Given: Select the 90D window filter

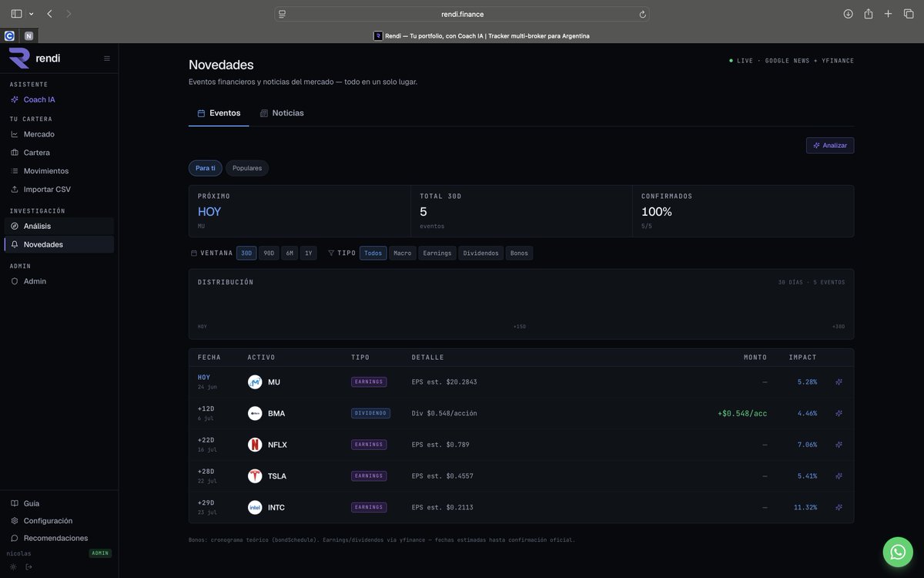Looking at the screenshot, I should click(x=269, y=253).
